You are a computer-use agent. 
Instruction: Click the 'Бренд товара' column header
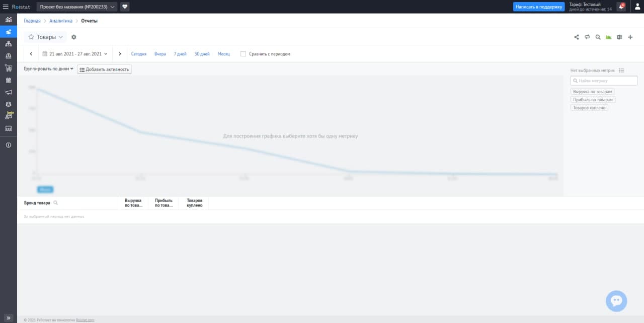click(x=37, y=203)
